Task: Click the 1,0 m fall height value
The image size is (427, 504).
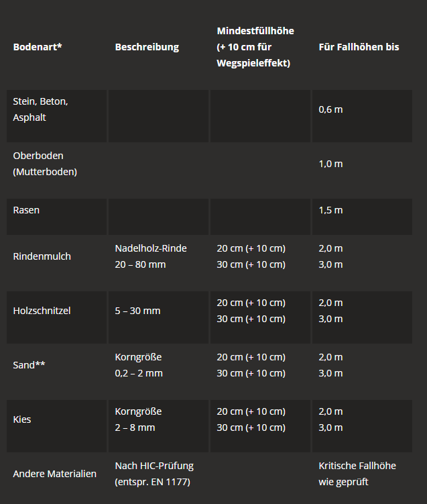Action: (x=330, y=164)
